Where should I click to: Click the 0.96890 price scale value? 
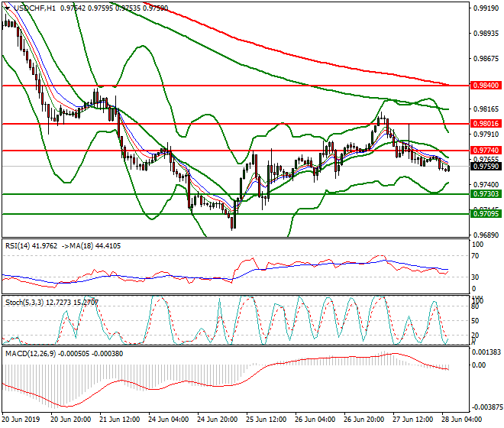click(486, 235)
